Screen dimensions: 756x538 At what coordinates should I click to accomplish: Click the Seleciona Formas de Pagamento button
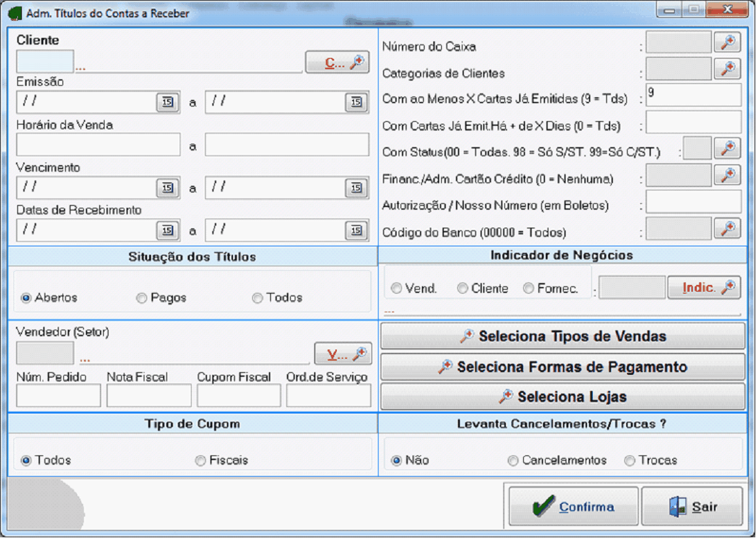point(562,367)
